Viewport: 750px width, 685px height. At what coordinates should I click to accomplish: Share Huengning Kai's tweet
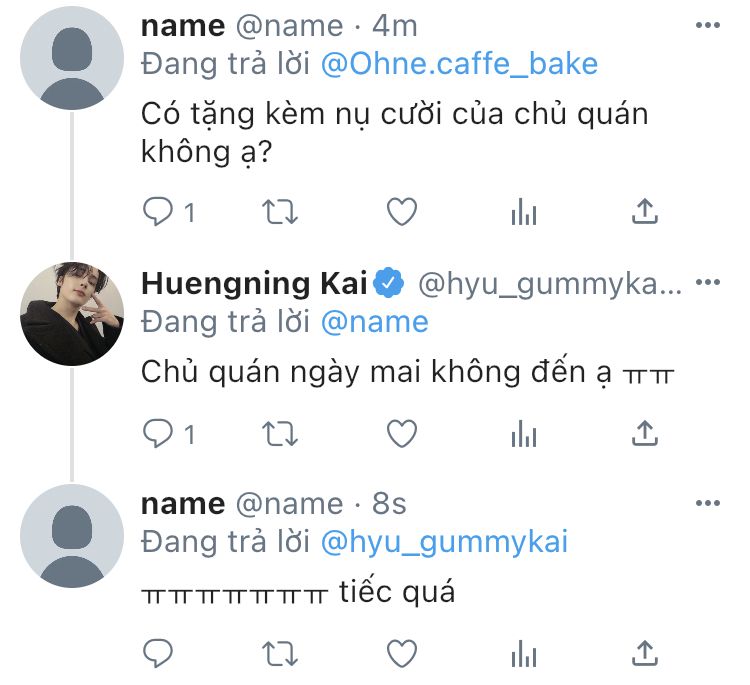tap(646, 432)
